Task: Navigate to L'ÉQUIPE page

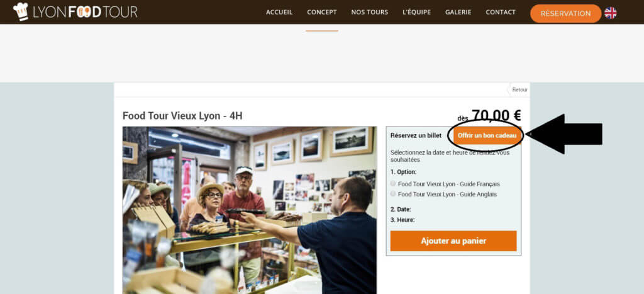Action: click(x=416, y=13)
